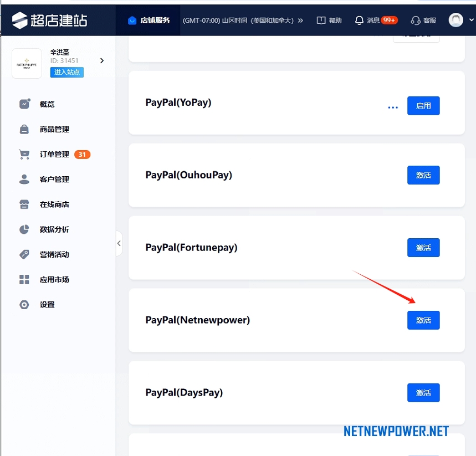Select the PayPal(DaysPay) title text

tap(184, 393)
